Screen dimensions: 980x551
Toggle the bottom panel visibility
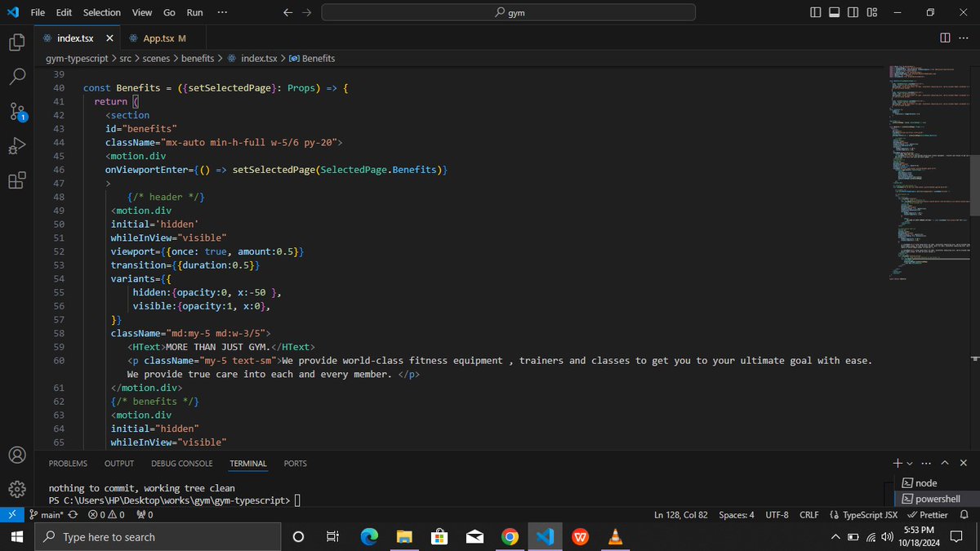[834, 11]
